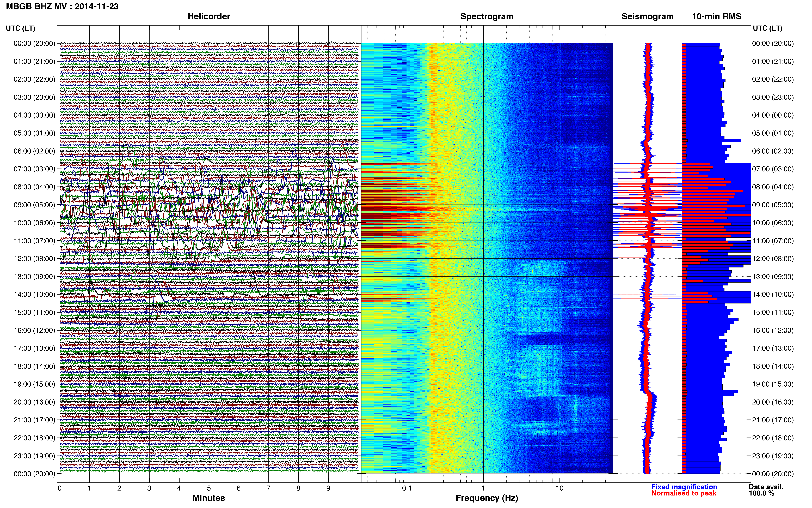Image resolution: width=812 pixels, height=508 pixels.
Task: Click '09:00 (05:00)' on the Helicorder time axis
Action: pos(34,205)
